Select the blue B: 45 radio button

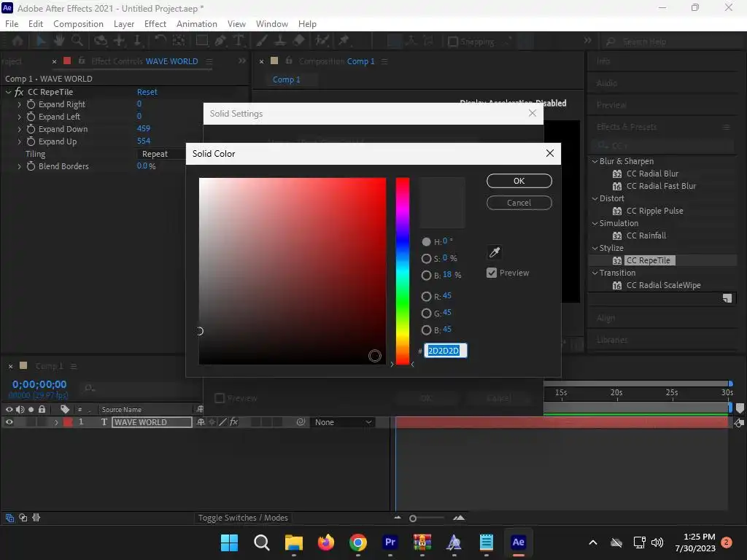tap(426, 330)
